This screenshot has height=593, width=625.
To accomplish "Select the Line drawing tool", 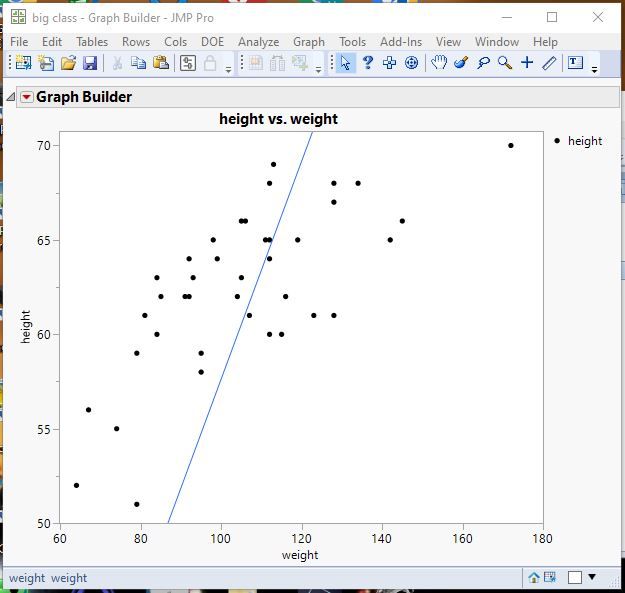I will tap(549, 63).
